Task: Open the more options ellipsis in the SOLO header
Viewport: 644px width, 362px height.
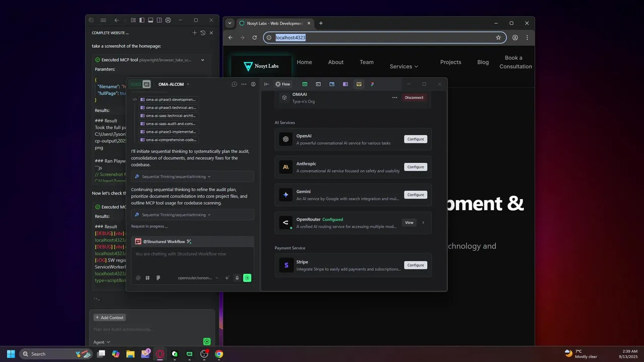Action: [x=244, y=84]
